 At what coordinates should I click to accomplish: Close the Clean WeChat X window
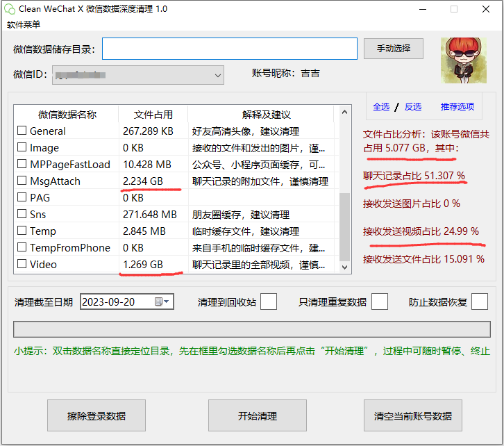pyautogui.click(x=486, y=9)
